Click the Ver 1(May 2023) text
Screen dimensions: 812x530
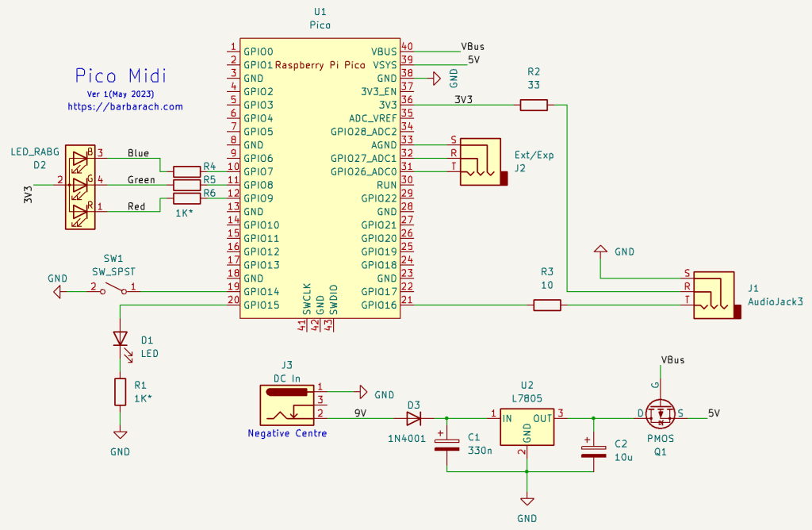tap(121, 94)
